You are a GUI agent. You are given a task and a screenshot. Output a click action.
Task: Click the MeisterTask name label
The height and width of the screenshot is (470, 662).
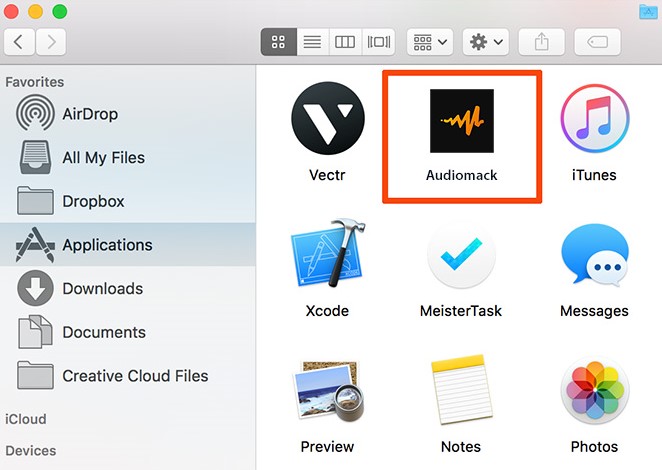(x=461, y=311)
